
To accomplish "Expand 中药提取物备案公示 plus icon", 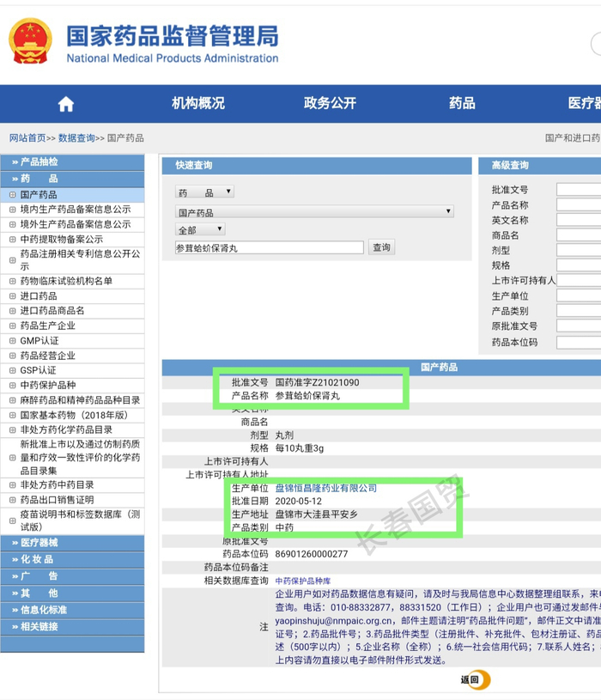I will [x=13, y=240].
